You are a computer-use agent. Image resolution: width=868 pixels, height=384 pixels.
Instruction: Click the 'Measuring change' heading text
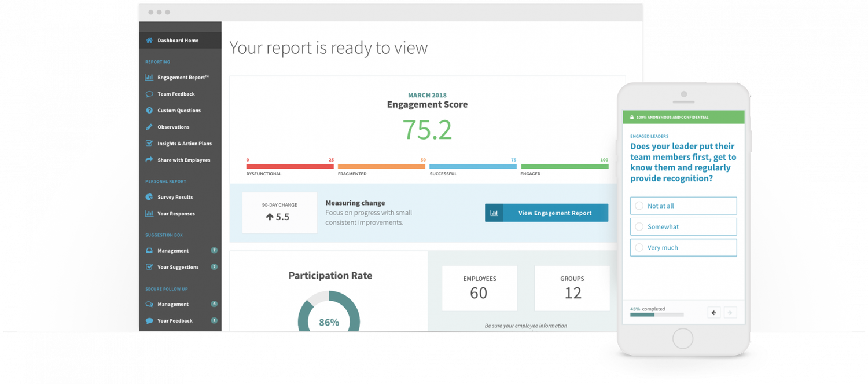pyautogui.click(x=355, y=203)
